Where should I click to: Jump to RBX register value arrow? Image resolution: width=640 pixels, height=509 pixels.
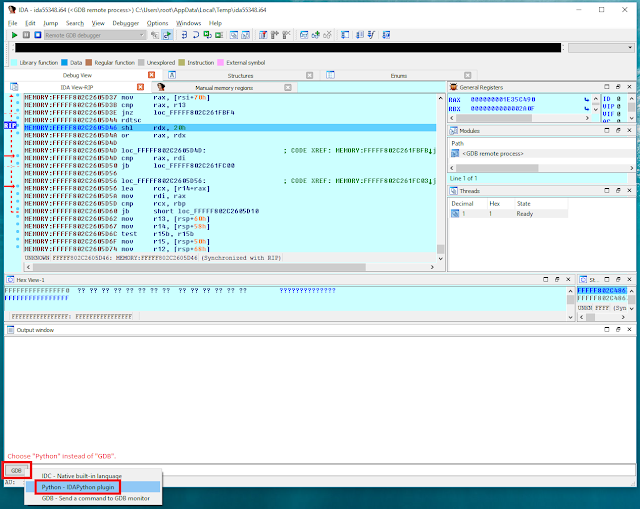tap(587, 109)
